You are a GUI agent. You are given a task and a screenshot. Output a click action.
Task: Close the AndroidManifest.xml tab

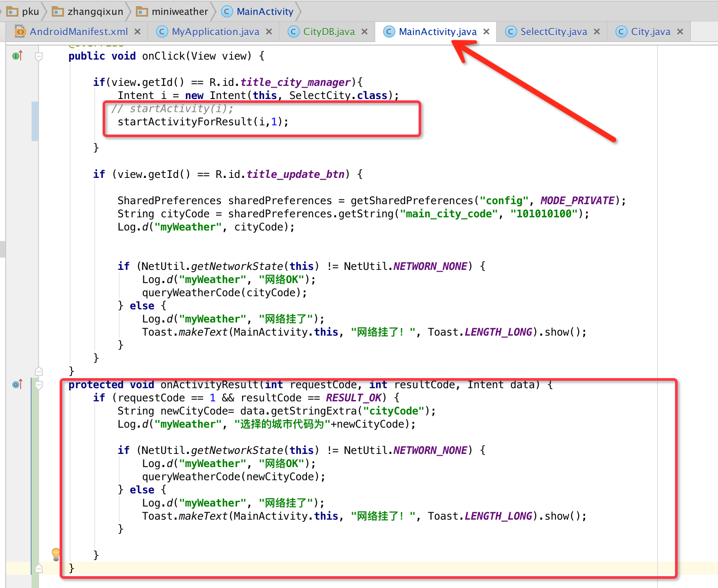[x=137, y=32]
